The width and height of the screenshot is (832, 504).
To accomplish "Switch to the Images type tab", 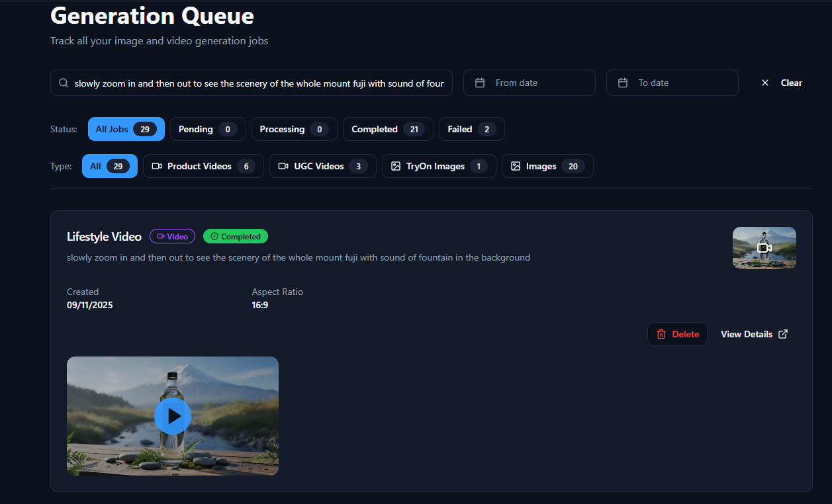I will click(547, 166).
